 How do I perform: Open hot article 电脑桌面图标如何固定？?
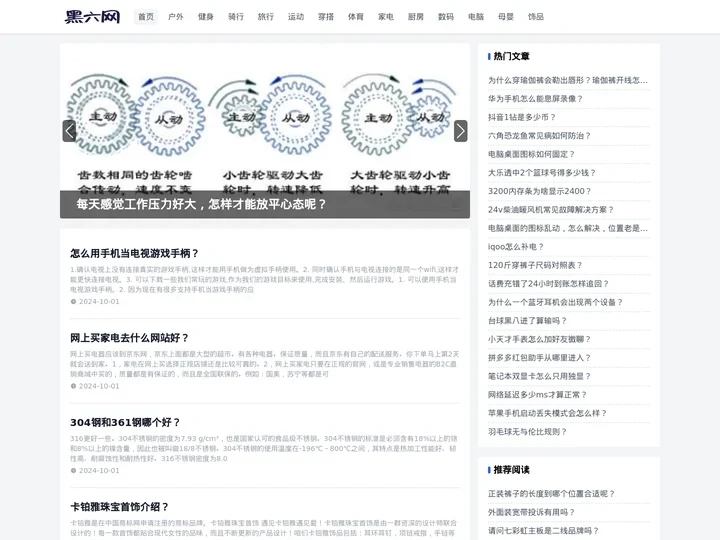[x=531, y=154]
